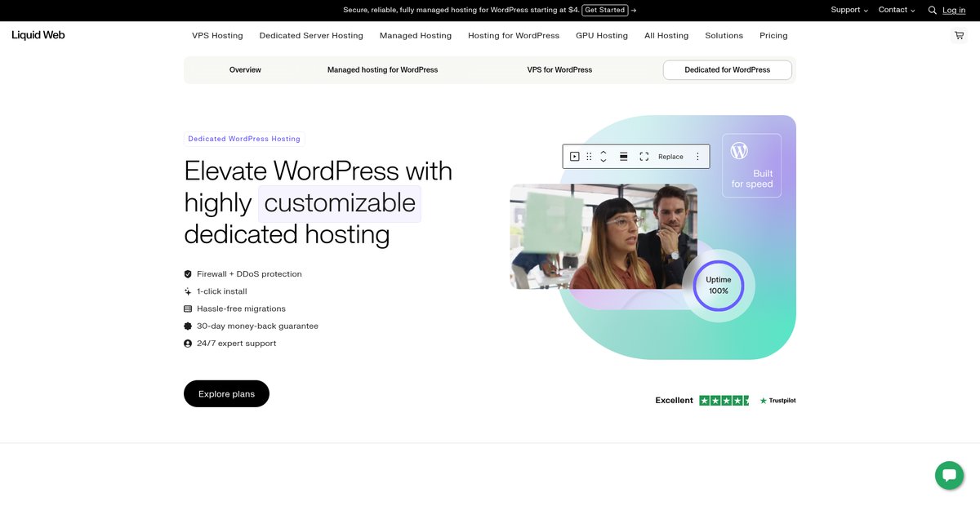Click the Trustpilot star rating

pos(724,401)
